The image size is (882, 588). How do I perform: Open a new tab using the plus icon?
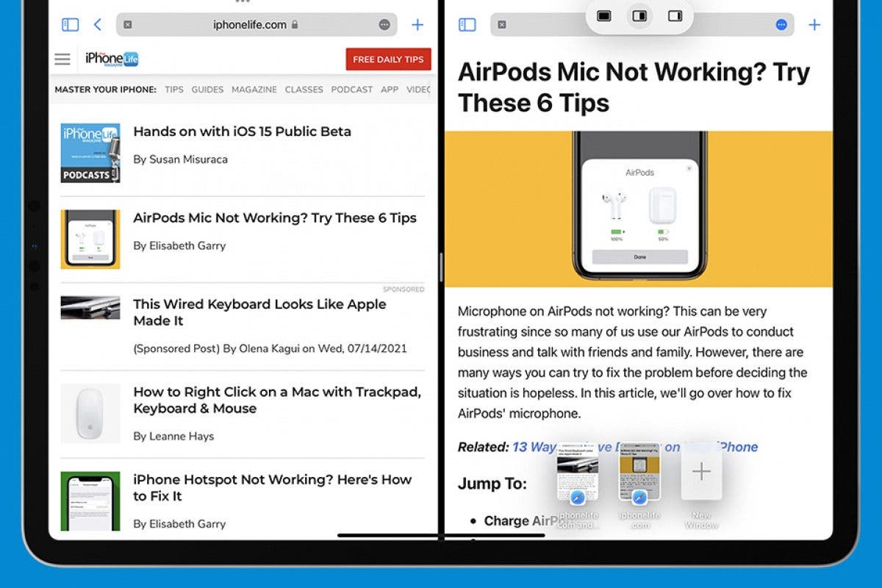coord(417,24)
